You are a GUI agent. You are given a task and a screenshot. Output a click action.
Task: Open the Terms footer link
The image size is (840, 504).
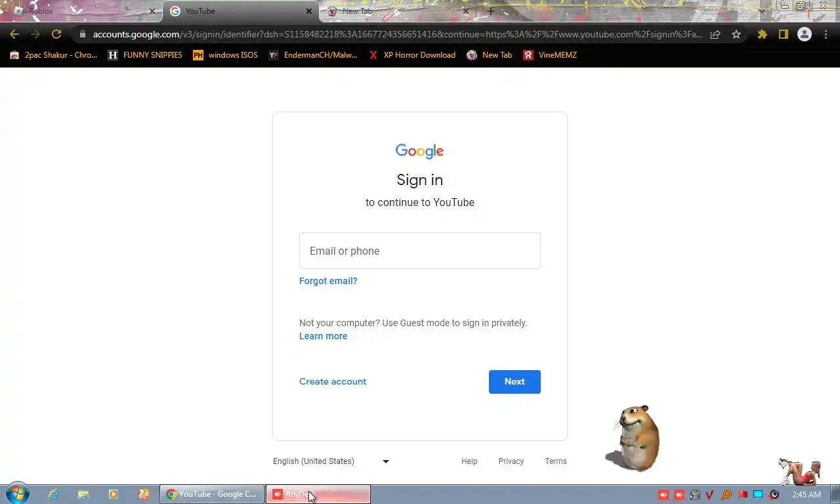pos(556,461)
